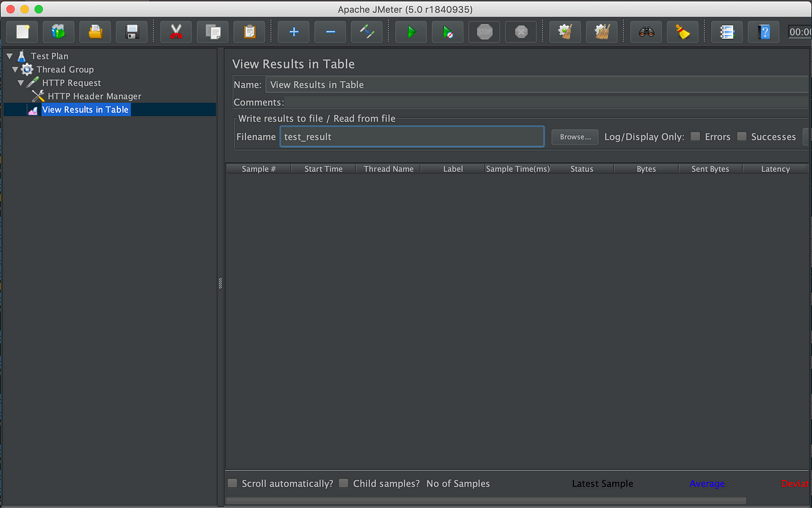Click the Shutdown threads icon

(521, 31)
